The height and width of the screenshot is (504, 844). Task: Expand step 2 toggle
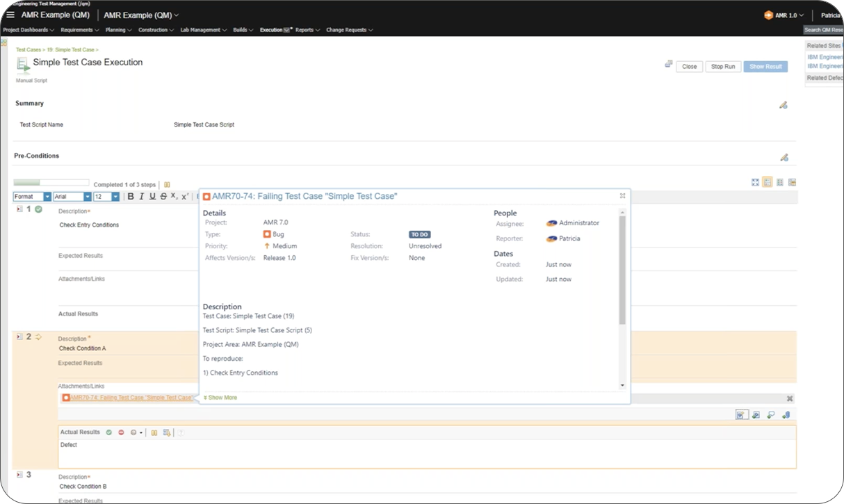tap(19, 336)
